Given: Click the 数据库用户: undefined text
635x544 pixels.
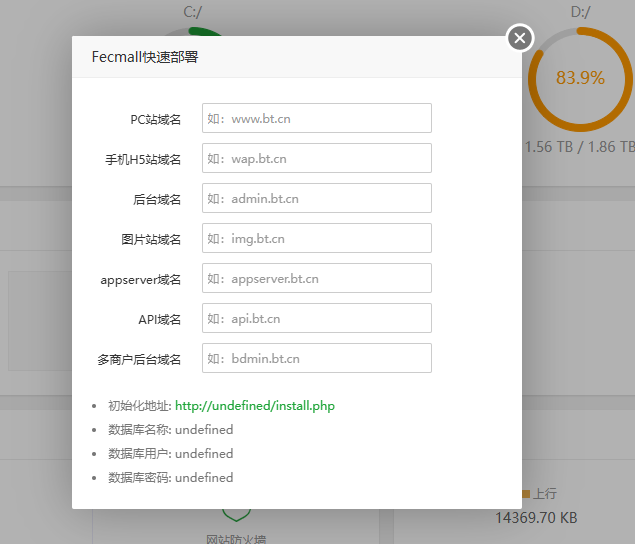Looking at the screenshot, I should [x=170, y=454].
